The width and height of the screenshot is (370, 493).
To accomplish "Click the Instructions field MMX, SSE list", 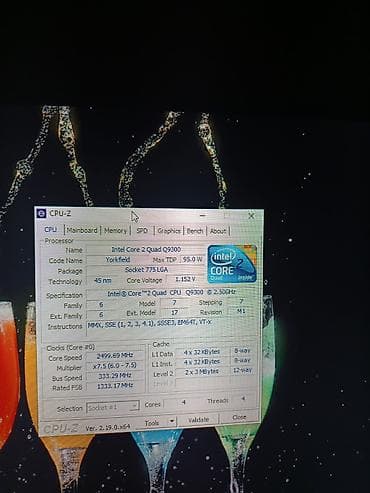I will (x=171, y=328).
